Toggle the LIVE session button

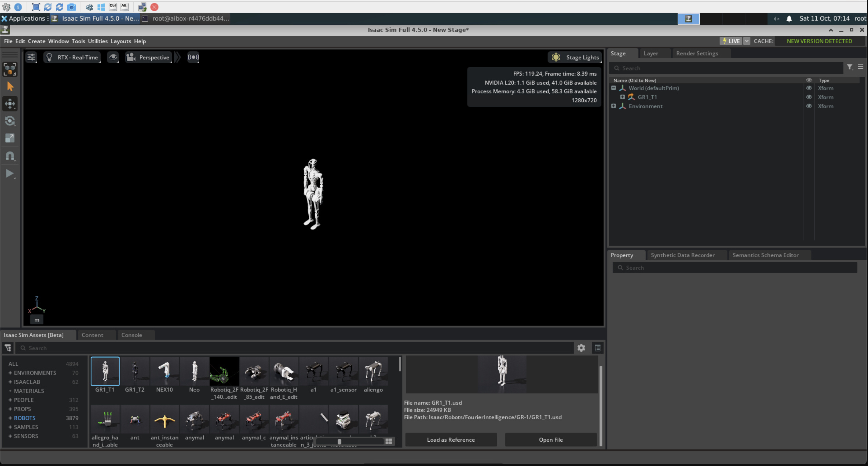[731, 41]
